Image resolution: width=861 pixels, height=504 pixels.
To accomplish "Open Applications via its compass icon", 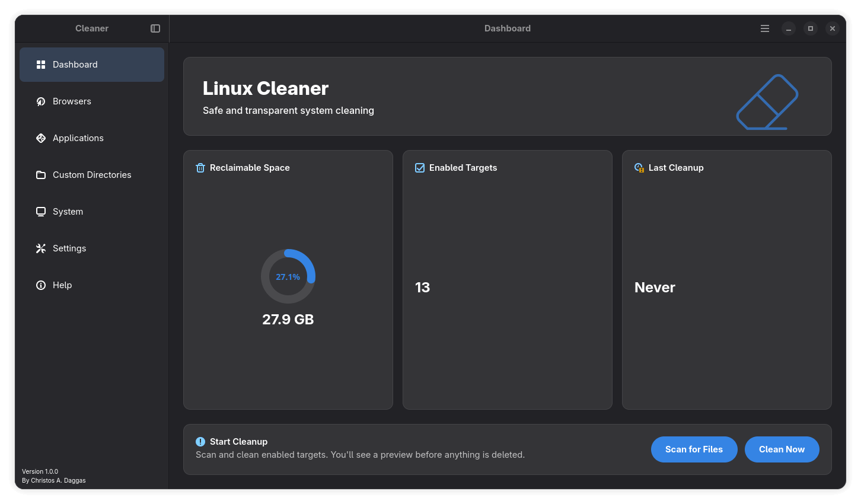I will pos(40,138).
